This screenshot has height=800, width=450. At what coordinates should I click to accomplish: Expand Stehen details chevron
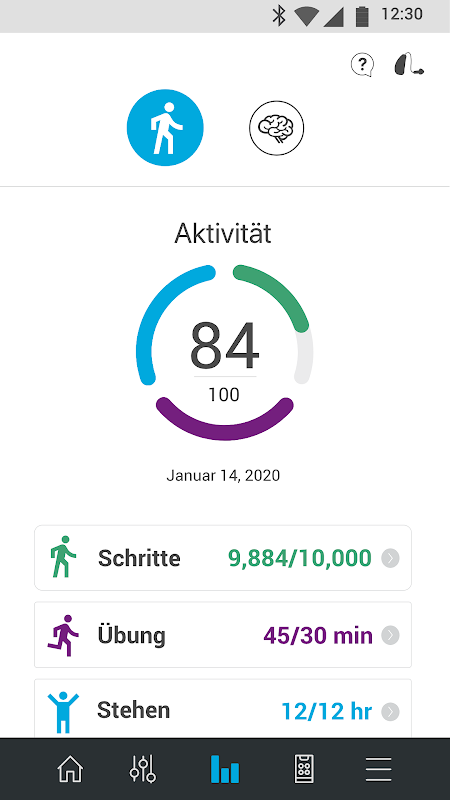(390, 711)
